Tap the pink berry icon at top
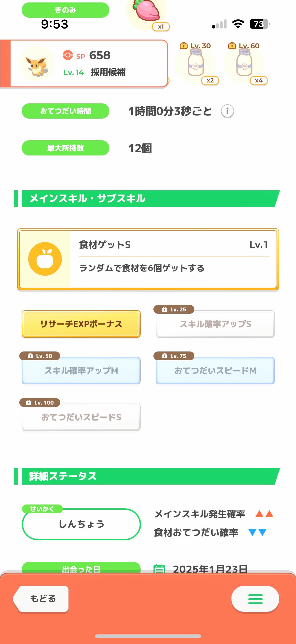The width and height of the screenshot is (296, 644). tap(147, 11)
